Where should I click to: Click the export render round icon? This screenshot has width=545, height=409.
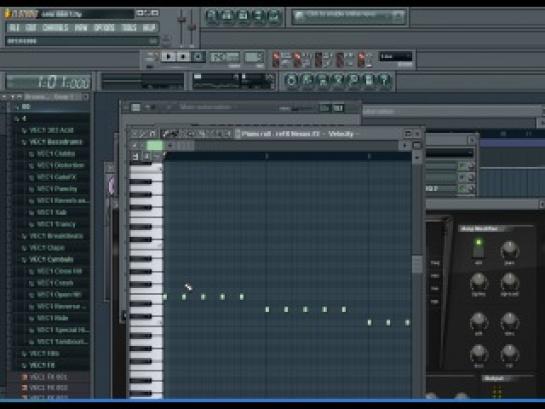click(323, 81)
